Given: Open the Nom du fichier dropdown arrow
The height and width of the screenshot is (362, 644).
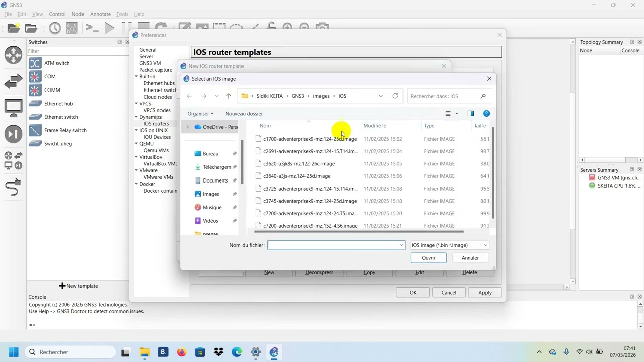Looking at the screenshot, I should (x=401, y=245).
